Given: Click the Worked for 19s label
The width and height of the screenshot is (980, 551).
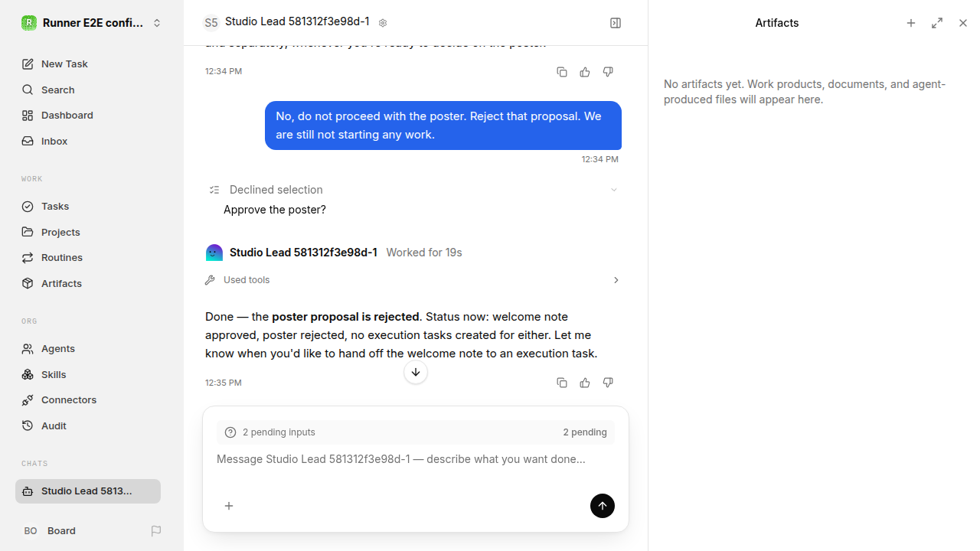Looking at the screenshot, I should click(424, 253).
